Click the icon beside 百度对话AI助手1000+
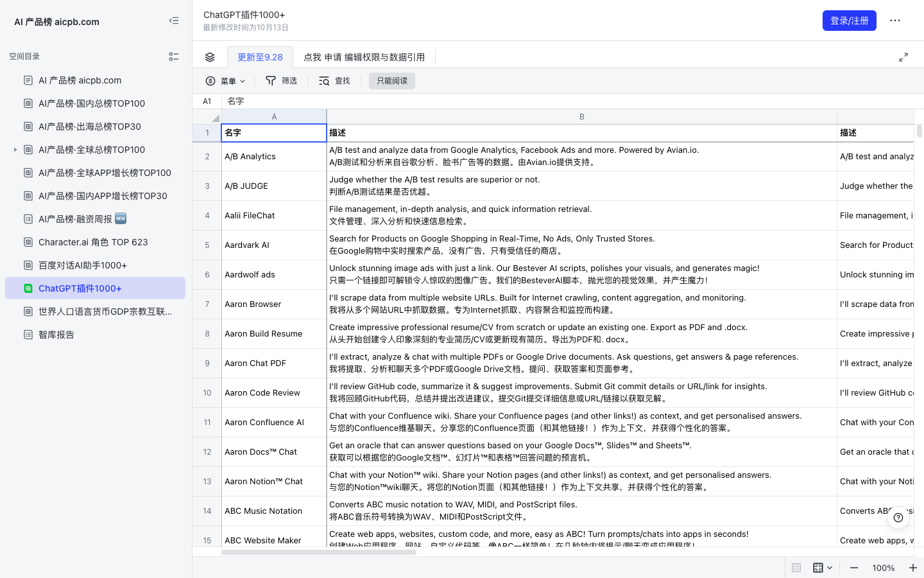Image resolution: width=924 pixels, height=578 pixels. coord(28,265)
